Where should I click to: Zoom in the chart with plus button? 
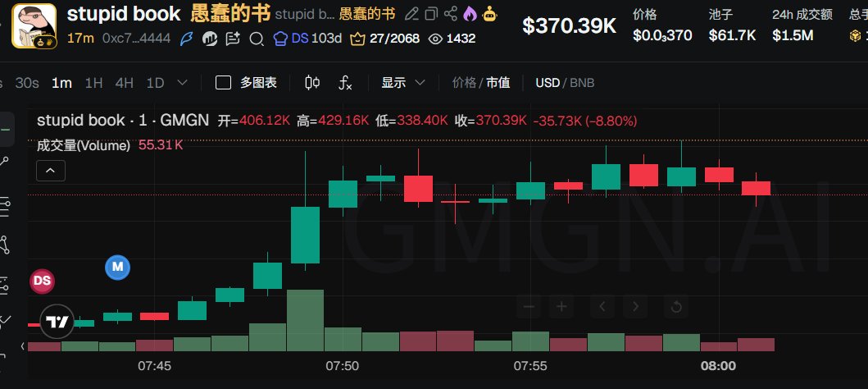coord(562,306)
